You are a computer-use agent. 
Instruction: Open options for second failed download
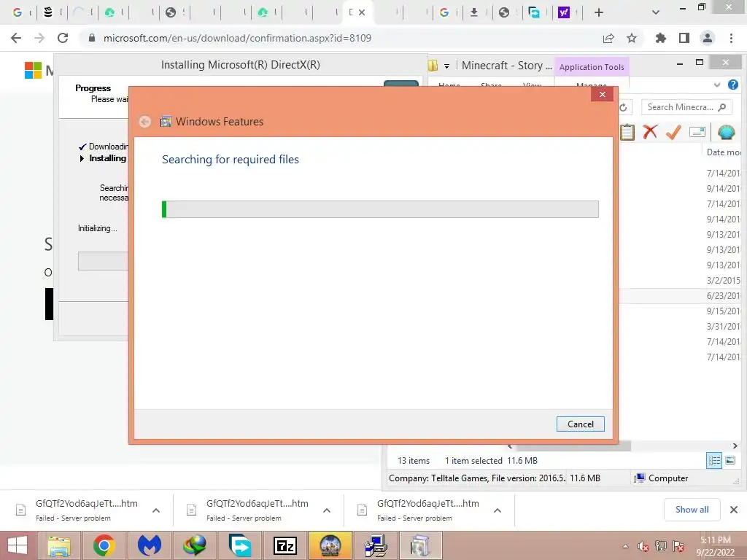(x=326, y=510)
